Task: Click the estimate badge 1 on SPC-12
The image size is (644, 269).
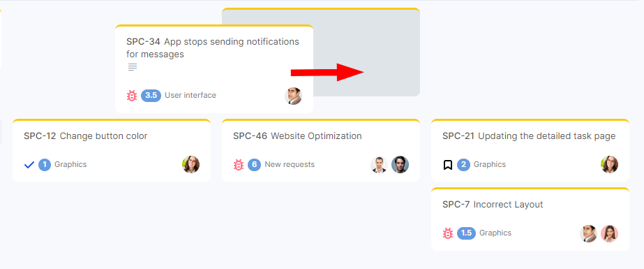Action: coord(45,165)
